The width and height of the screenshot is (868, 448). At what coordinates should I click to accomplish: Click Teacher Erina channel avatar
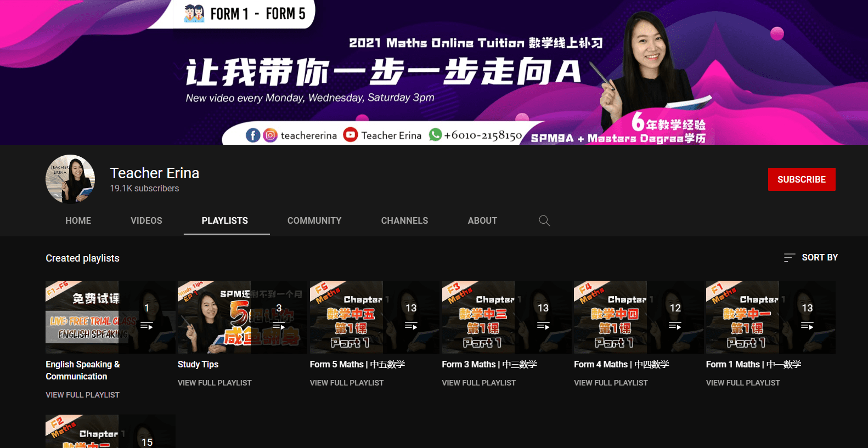[70, 179]
